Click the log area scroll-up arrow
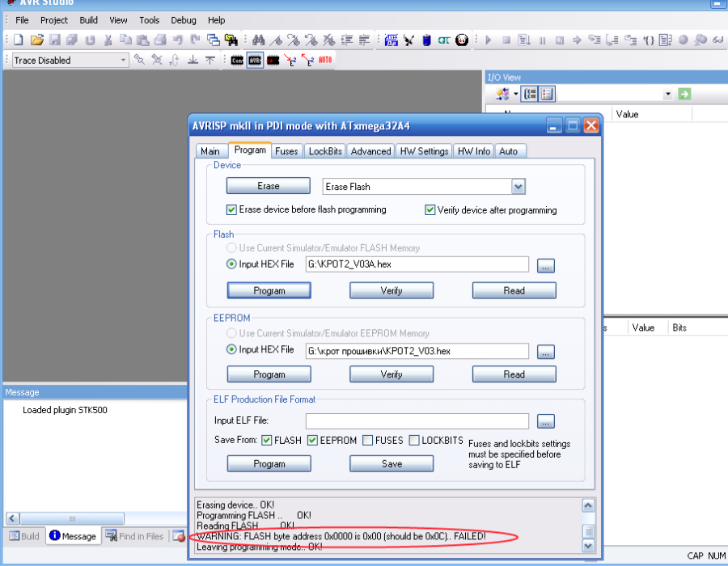Image resolution: width=728 pixels, height=566 pixels. (588, 505)
